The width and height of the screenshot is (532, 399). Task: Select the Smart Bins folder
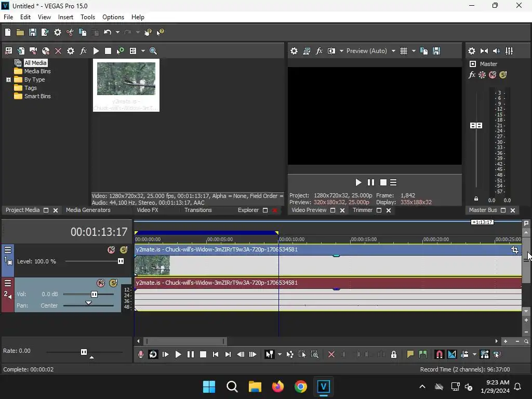tap(37, 96)
